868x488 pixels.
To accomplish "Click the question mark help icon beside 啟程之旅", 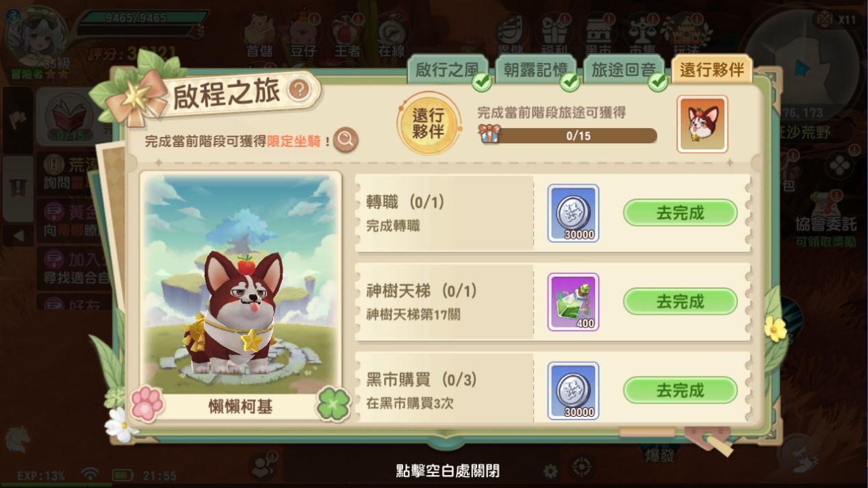I will coord(299,90).
